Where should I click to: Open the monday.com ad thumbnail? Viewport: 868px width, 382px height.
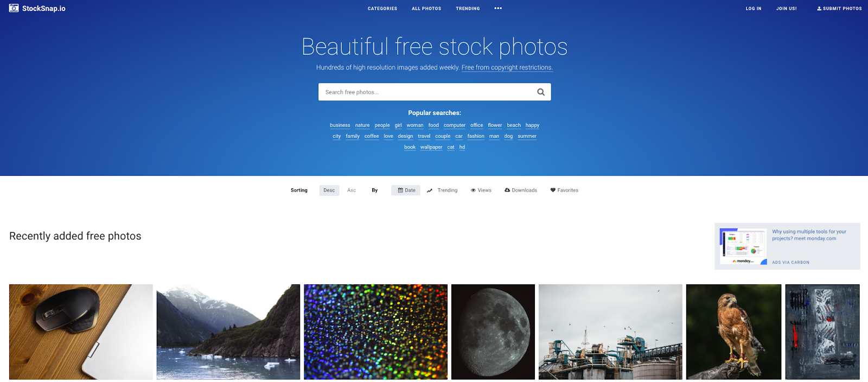743,246
